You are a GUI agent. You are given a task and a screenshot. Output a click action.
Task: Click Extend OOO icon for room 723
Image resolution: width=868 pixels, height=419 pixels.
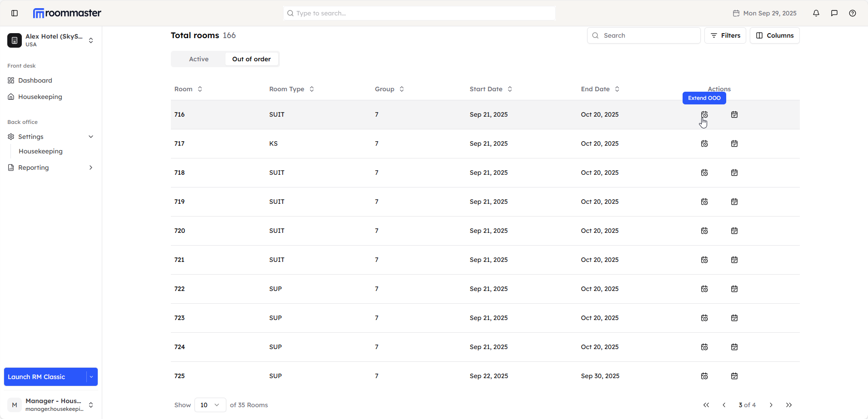(704, 318)
